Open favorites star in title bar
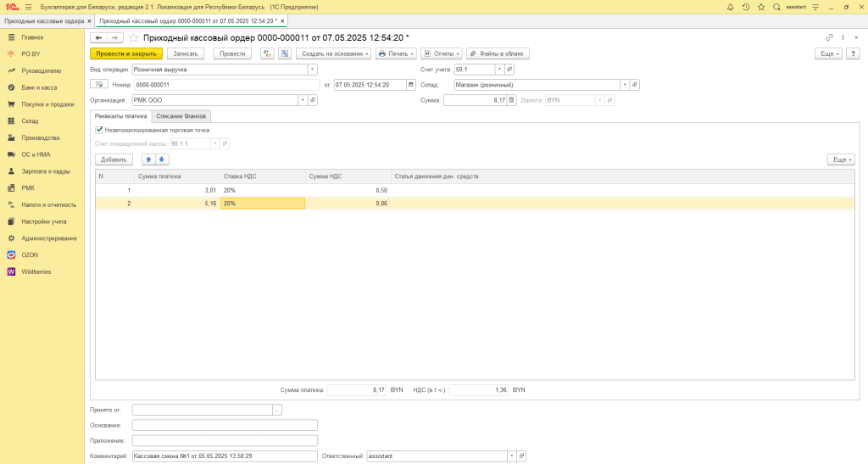 point(761,7)
